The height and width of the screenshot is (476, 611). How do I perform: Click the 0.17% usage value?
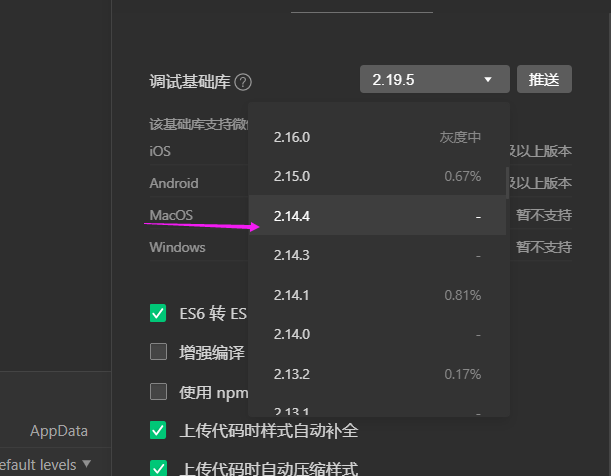(x=463, y=374)
